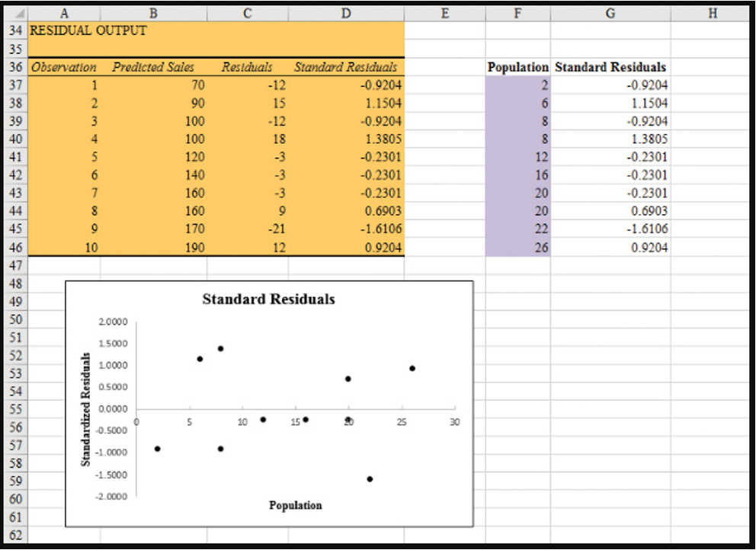Click the Population header in column F
The height and width of the screenshot is (550, 756).
pos(517,67)
